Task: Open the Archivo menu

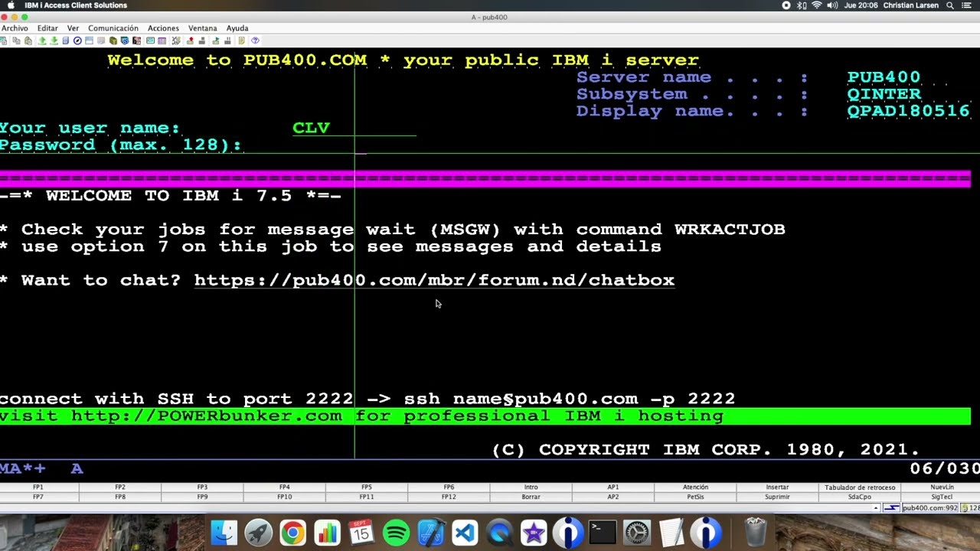Action: pos(15,28)
